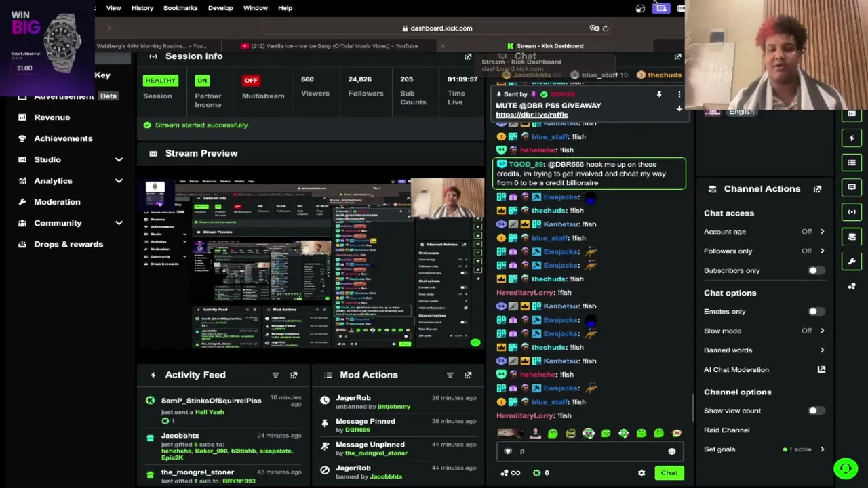Click the Drops & rewards icon
868x488 pixels.
click(22, 244)
